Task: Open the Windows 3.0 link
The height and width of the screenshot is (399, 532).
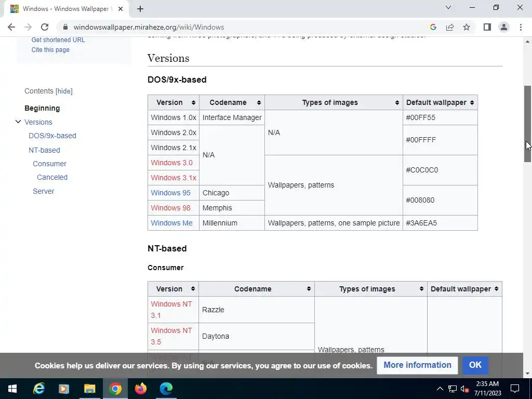Action: [x=171, y=163]
